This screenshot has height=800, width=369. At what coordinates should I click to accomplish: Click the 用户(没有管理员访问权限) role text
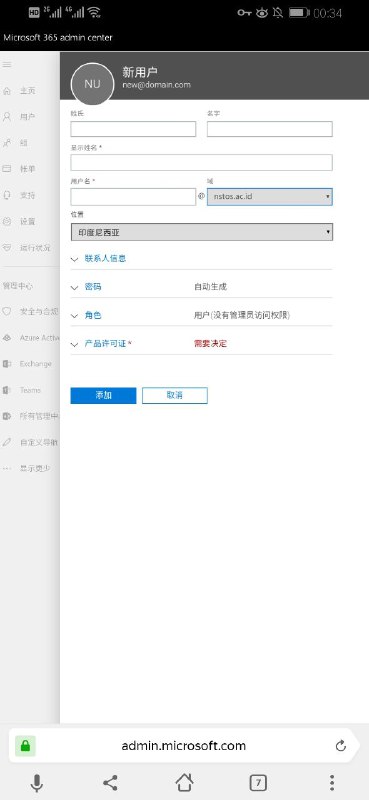[242, 315]
